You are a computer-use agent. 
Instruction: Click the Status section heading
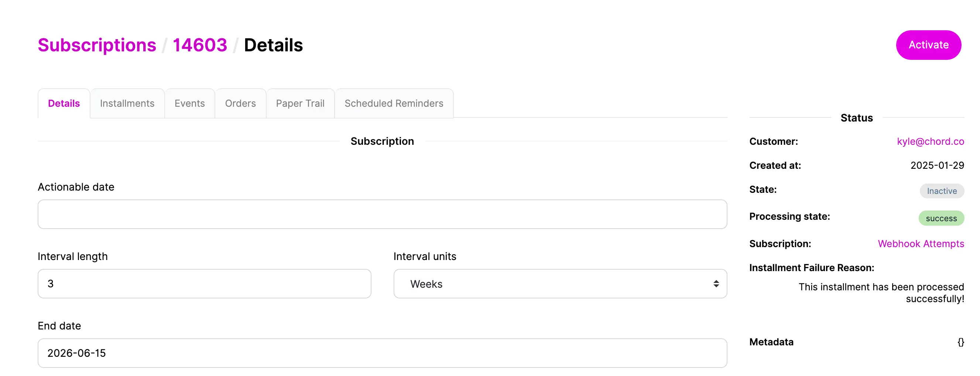point(856,118)
